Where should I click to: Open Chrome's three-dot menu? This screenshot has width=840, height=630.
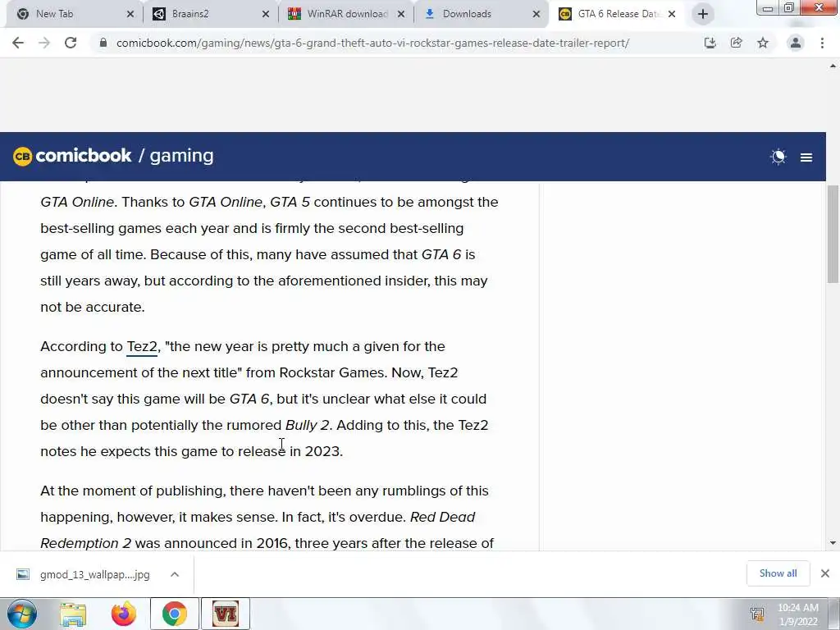coord(822,43)
